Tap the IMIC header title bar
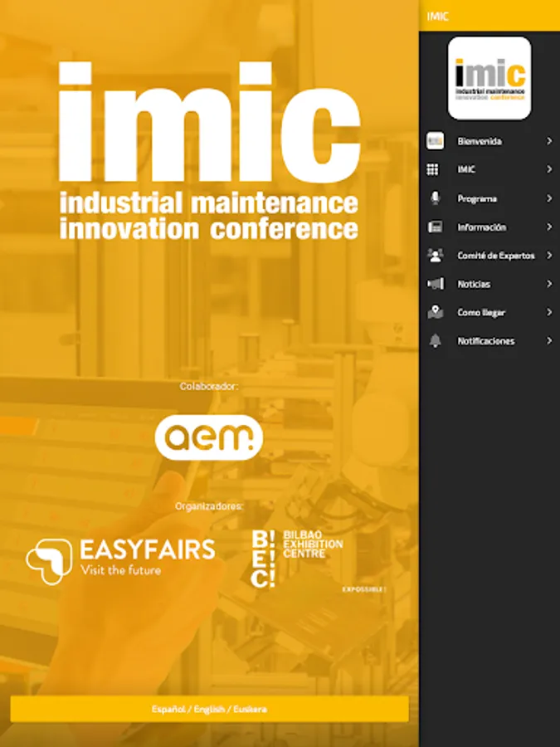The width and height of the screenshot is (560, 747). (489, 16)
